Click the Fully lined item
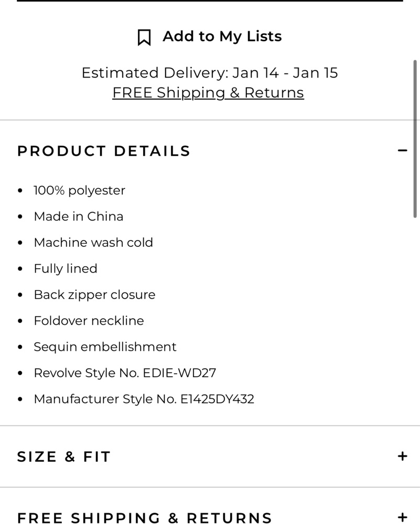Image resolution: width=420 pixels, height=524 pixels. (66, 269)
